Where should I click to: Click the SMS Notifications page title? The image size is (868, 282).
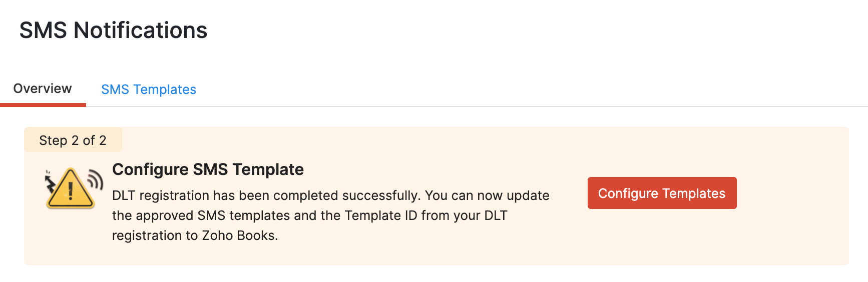(113, 30)
